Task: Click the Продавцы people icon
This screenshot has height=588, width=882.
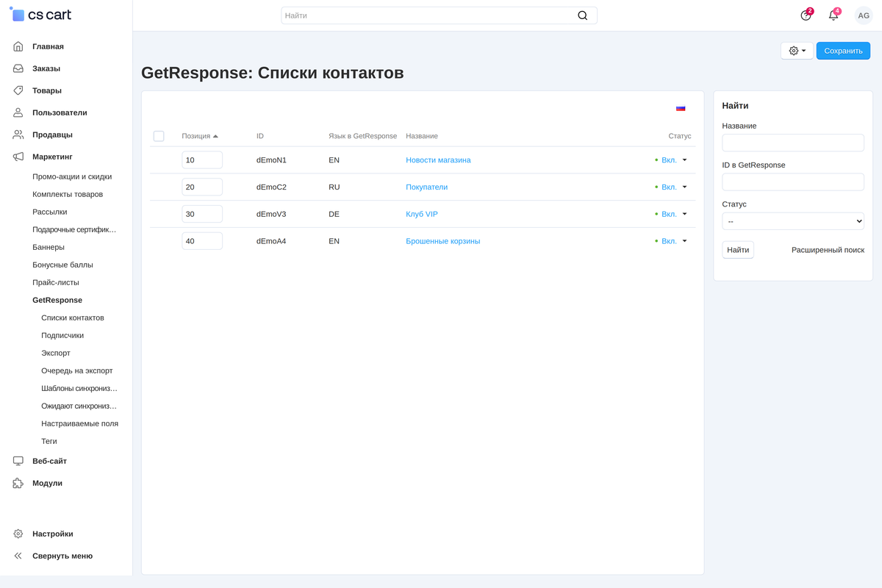Action: [18, 135]
